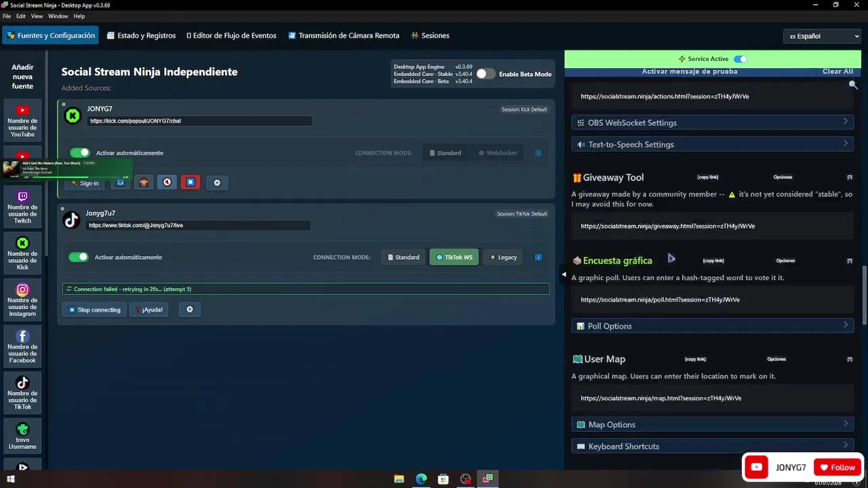Expand Text-to-Speech Settings
This screenshot has width=868, height=488.
[x=712, y=144]
